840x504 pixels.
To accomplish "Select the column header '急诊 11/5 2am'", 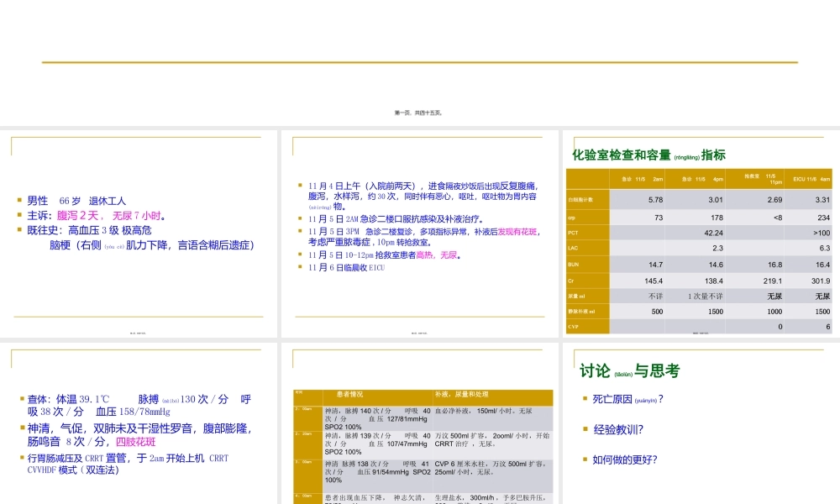I will coord(637,179).
